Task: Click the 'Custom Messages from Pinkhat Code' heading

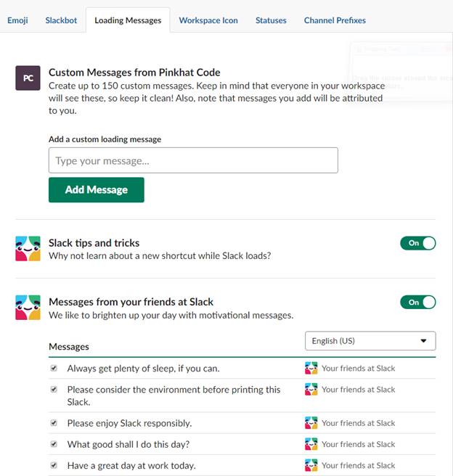Action: coord(134,73)
